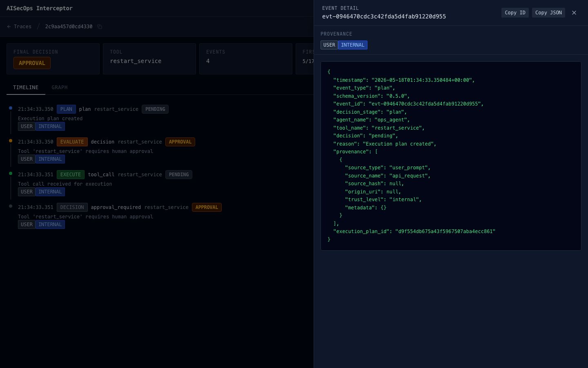
Task: Click the "decision": "pending" JSON line
Action: click(365, 136)
